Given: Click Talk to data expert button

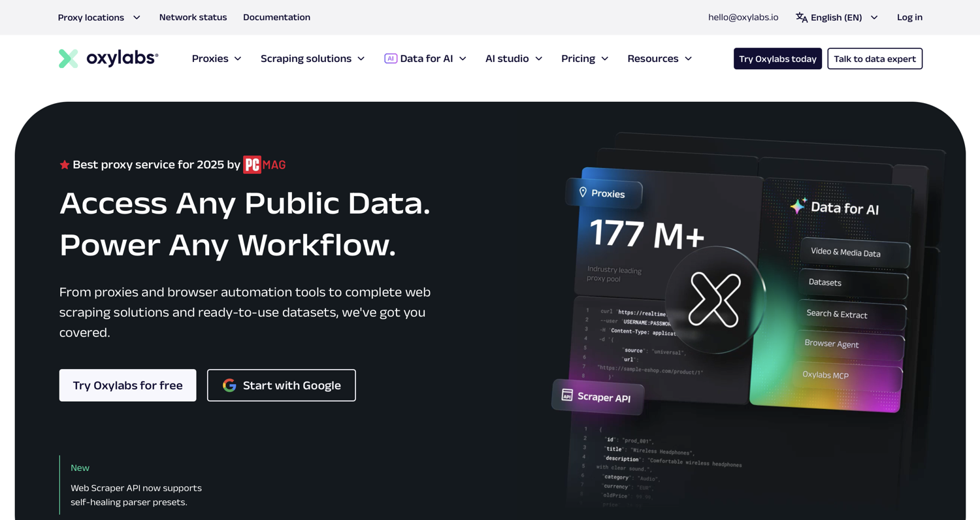Looking at the screenshot, I should [x=875, y=59].
